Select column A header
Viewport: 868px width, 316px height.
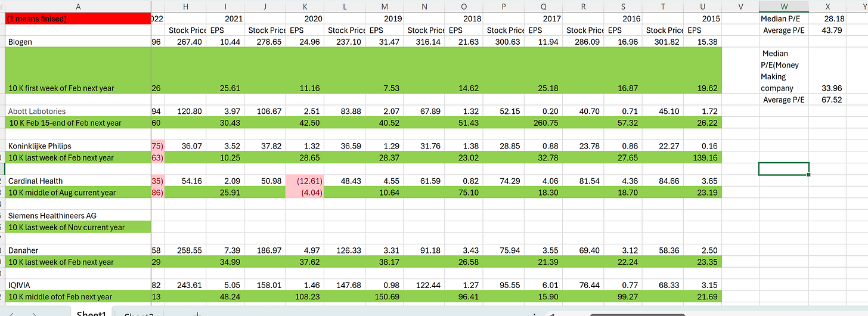pyautogui.click(x=79, y=6)
